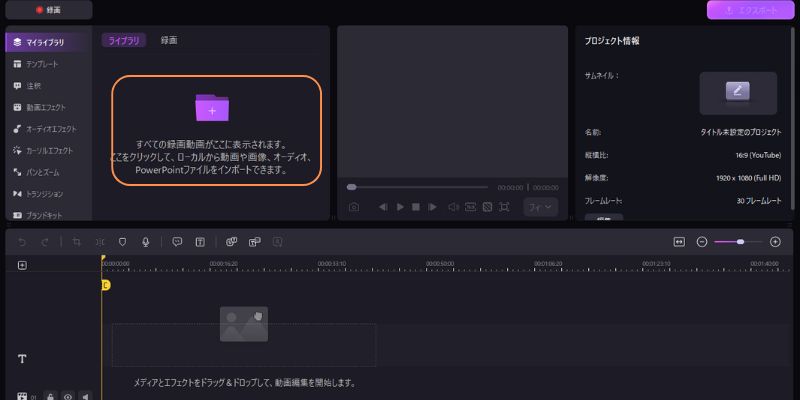Screen dimensions: 800x400
Task: Toggle the lock on track 01
Action: pos(49,396)
